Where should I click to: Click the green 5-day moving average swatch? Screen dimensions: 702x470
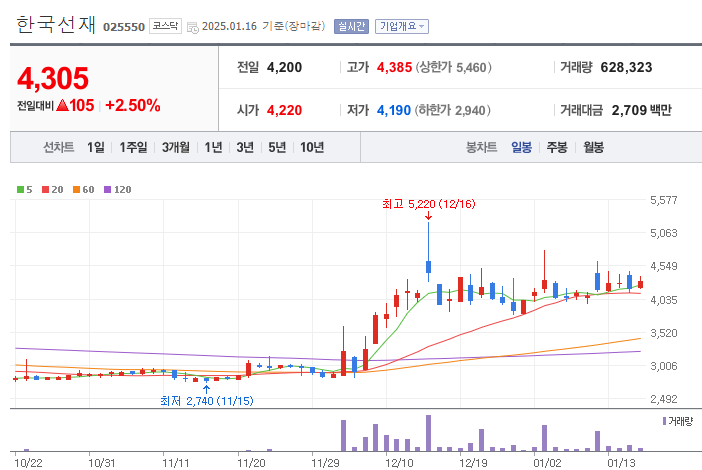coord(20,189)
